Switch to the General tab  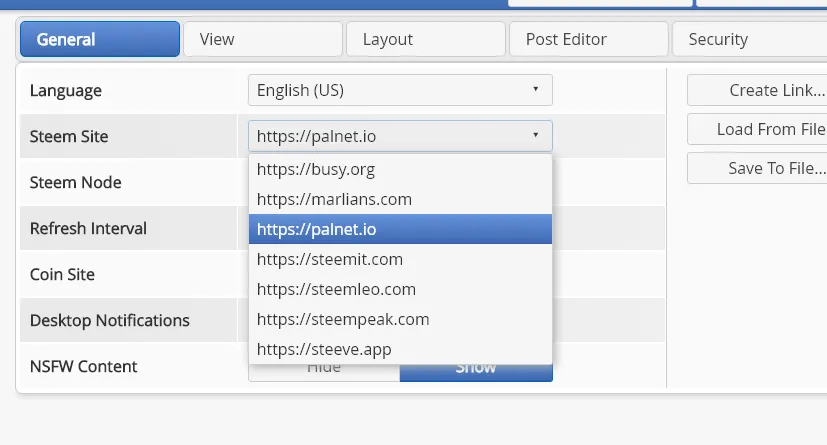(x=100, y=39)
